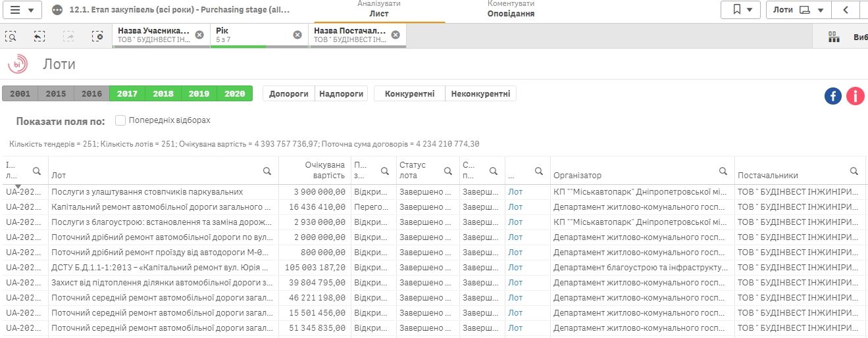Search in the П... з... column header

pos(385,171)
